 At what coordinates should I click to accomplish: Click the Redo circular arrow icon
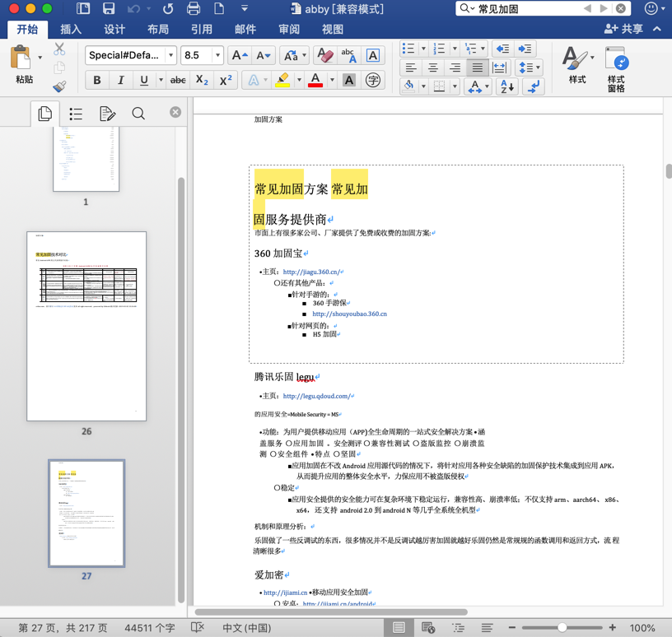coord(168,8)
